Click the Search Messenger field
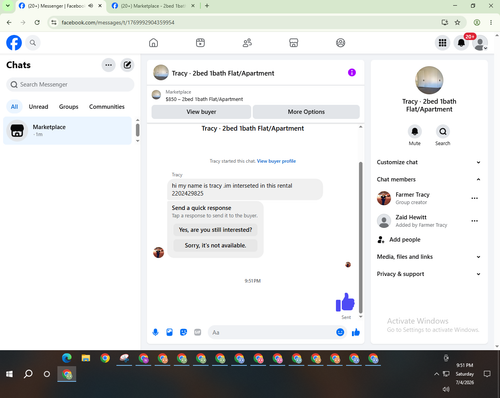The image size is (500, 398). 70,85
